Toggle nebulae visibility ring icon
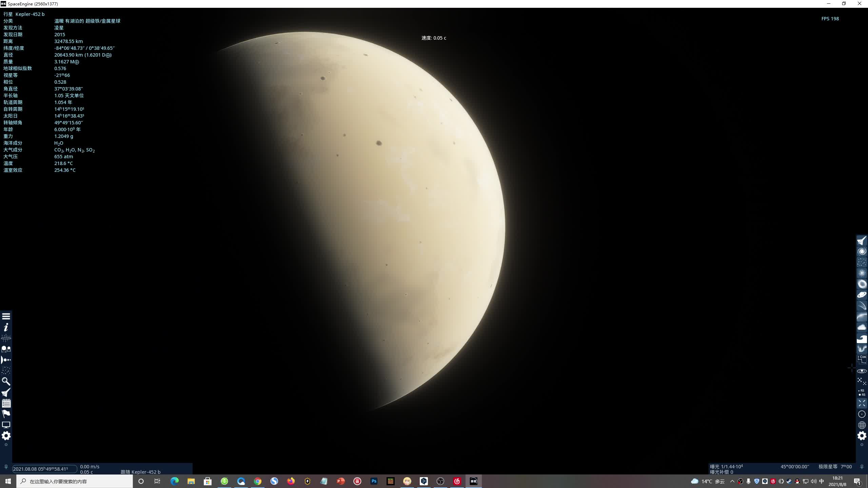The image size is (868, 488). point(862,284)
